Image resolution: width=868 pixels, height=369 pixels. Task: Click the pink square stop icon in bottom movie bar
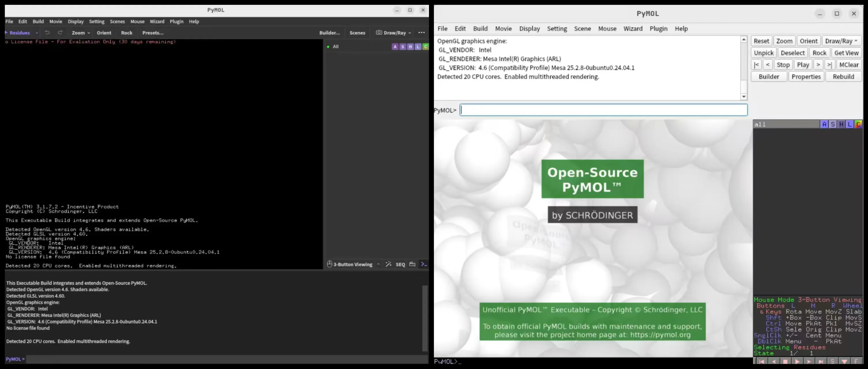pos(785,361)
